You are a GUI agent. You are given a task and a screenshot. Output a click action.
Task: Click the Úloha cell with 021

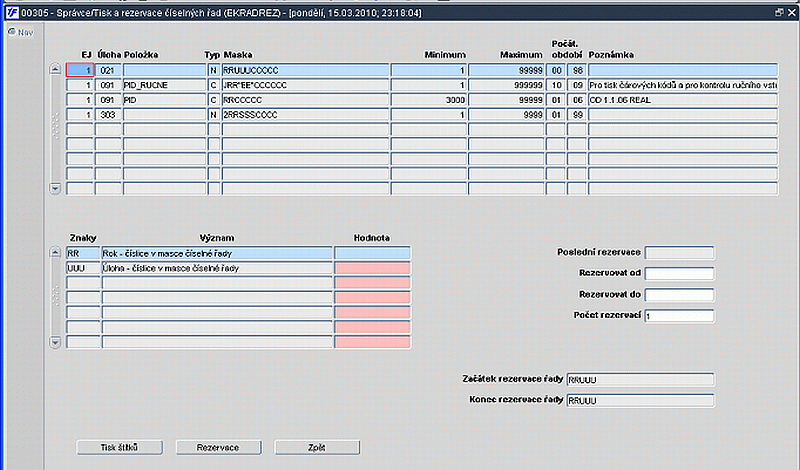click(x=108, y=70)
